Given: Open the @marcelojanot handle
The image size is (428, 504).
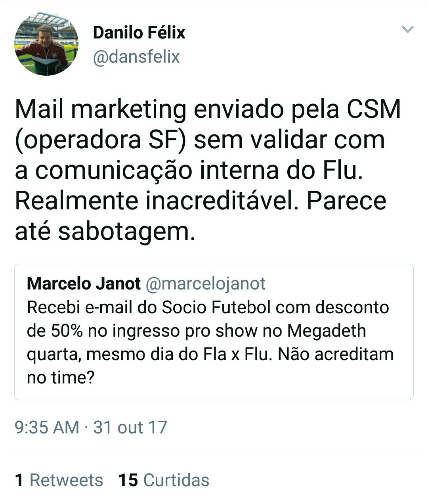Looking at the screenshot, I should point(206,284).
